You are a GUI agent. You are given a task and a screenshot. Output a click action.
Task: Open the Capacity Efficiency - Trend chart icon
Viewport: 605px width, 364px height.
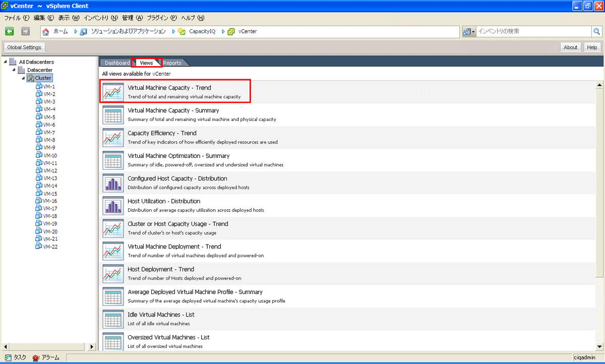pyautogui.click(x=113, y=137)
